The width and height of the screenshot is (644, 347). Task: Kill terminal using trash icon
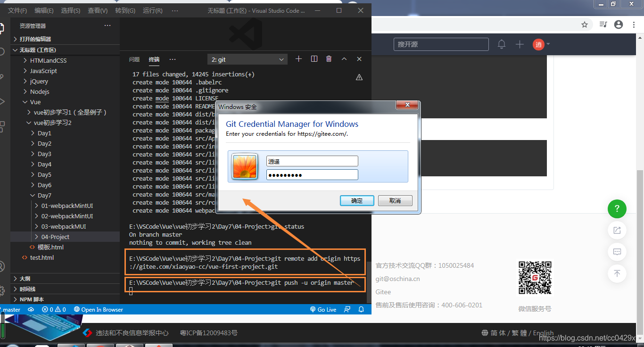click(x=329, y=59)
